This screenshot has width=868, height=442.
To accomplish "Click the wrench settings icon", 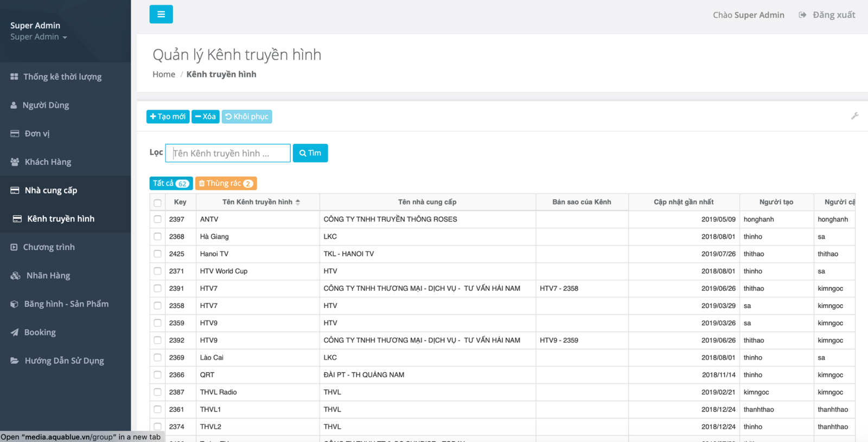I will pyautogui.click(x=854, y=116).
